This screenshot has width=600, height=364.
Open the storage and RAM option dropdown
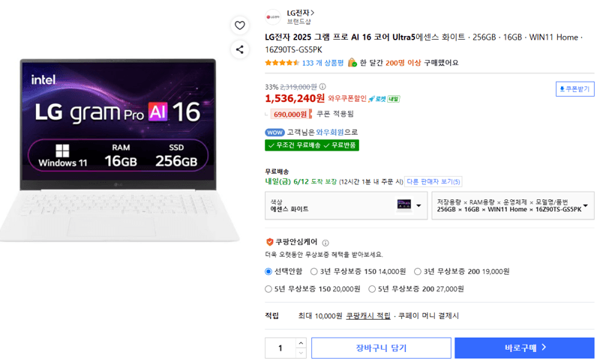point(513,205)
